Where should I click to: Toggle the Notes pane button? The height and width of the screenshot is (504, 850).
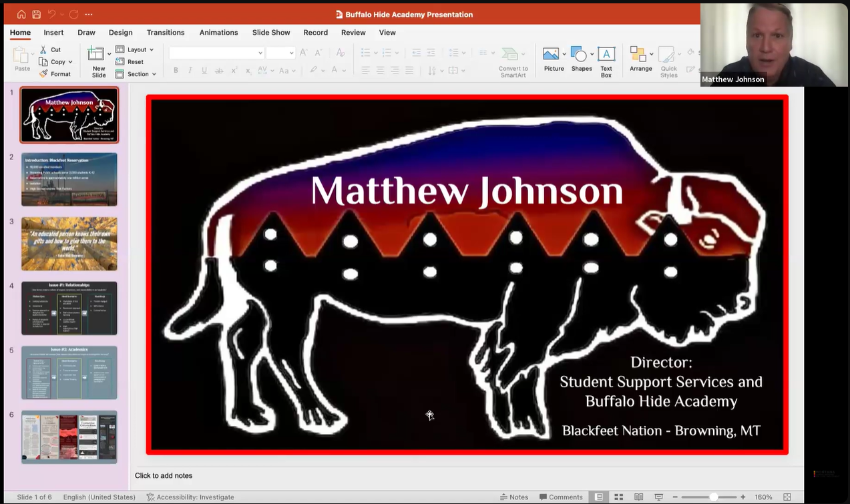tap(513, 497)
